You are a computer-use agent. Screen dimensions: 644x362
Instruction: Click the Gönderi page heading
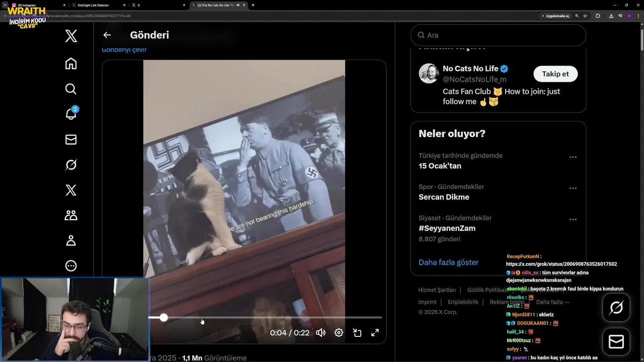(x=149, y=35)
